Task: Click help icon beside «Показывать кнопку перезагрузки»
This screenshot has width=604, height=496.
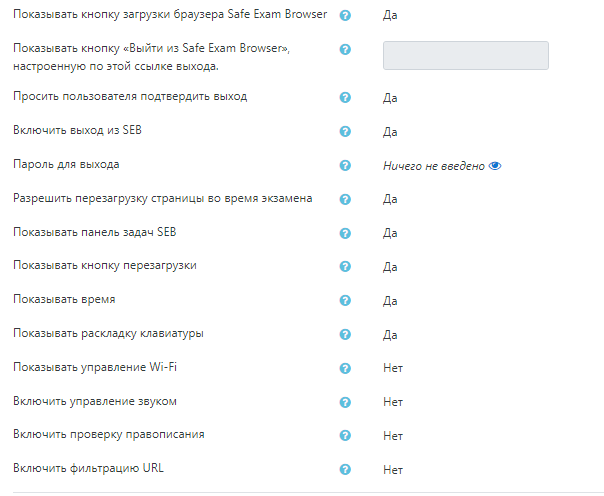Action: 345,267
